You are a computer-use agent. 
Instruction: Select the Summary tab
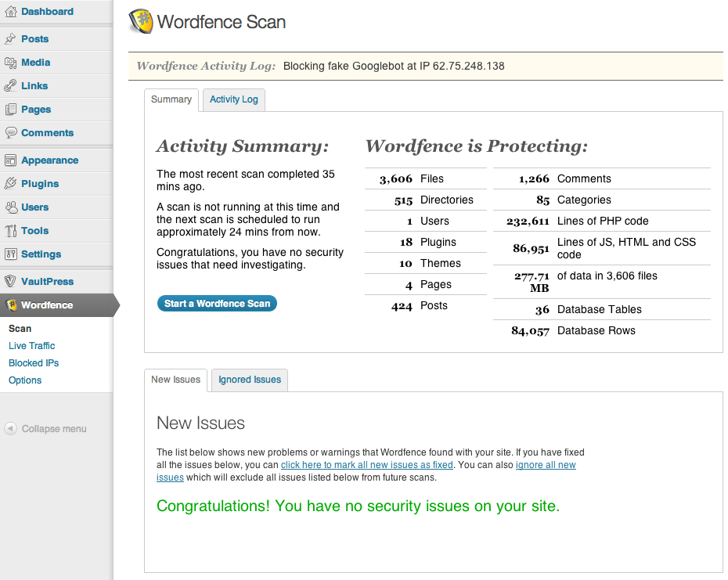click(x=171, y=99)
